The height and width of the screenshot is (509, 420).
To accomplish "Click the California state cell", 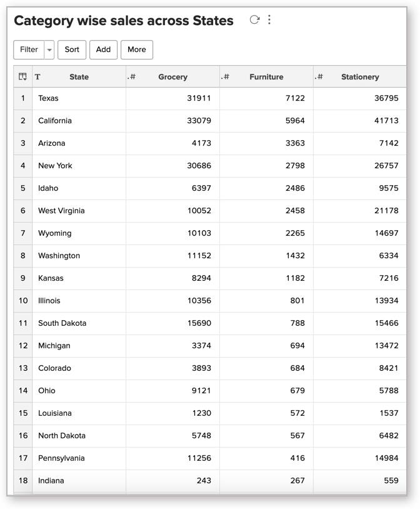I will pos(55,121).
